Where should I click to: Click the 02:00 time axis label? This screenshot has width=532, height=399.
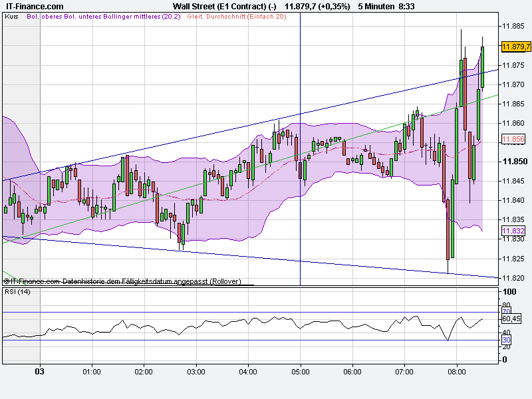[144, 372]
